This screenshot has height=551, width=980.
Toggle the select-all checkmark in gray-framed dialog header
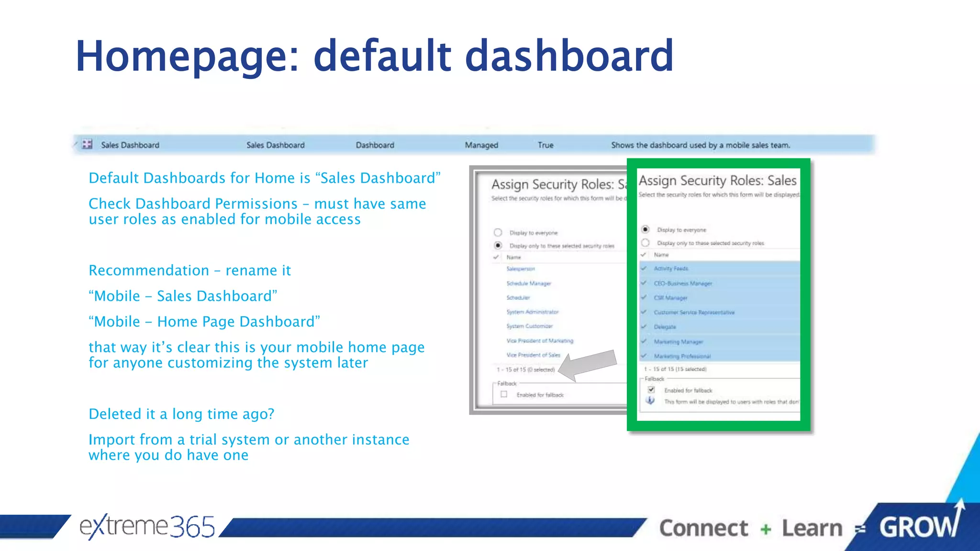(496, 257)
